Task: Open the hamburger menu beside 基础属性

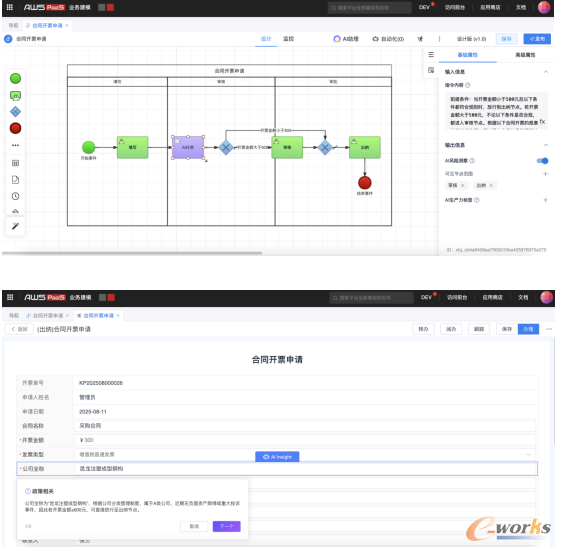Action: point(431,54)
